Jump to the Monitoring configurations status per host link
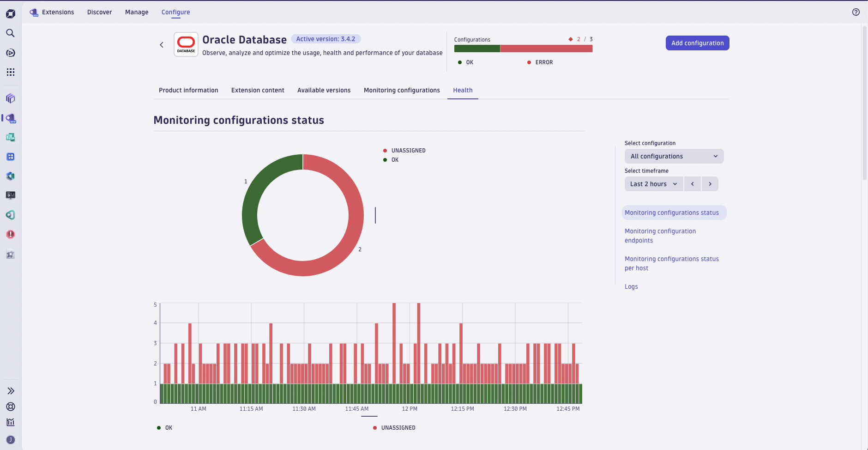Image resolution: width=868 pixels, height=450 pixels. [672, 263]
